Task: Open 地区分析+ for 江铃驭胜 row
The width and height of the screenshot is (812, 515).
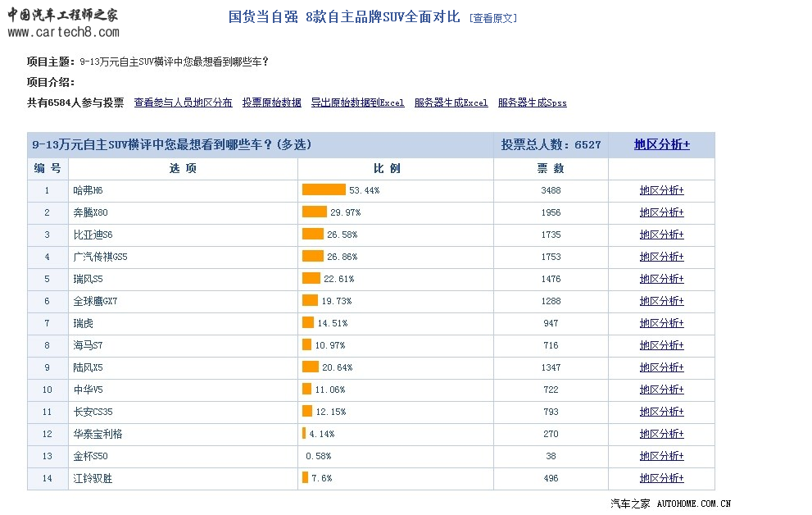Action: (x=662, y=478)
